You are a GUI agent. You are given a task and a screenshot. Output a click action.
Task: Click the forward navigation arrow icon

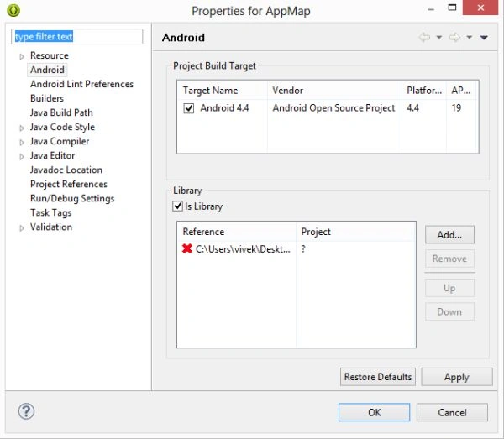coord(454,37)
